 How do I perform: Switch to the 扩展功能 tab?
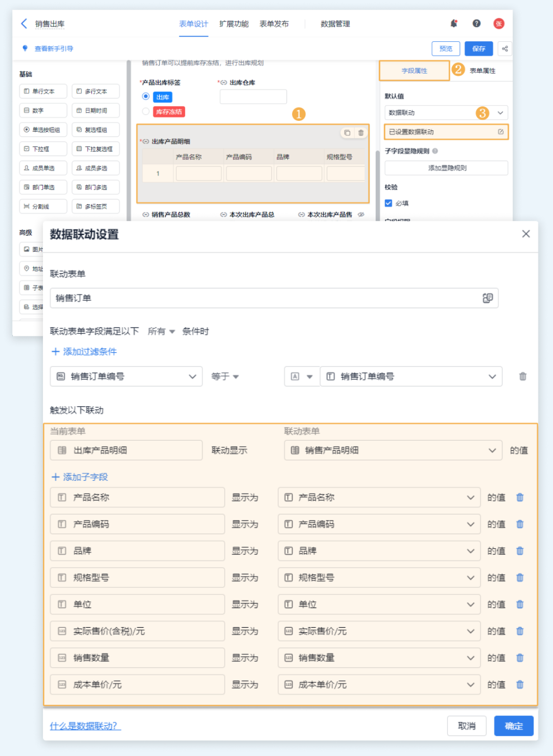tap(234, 23)
